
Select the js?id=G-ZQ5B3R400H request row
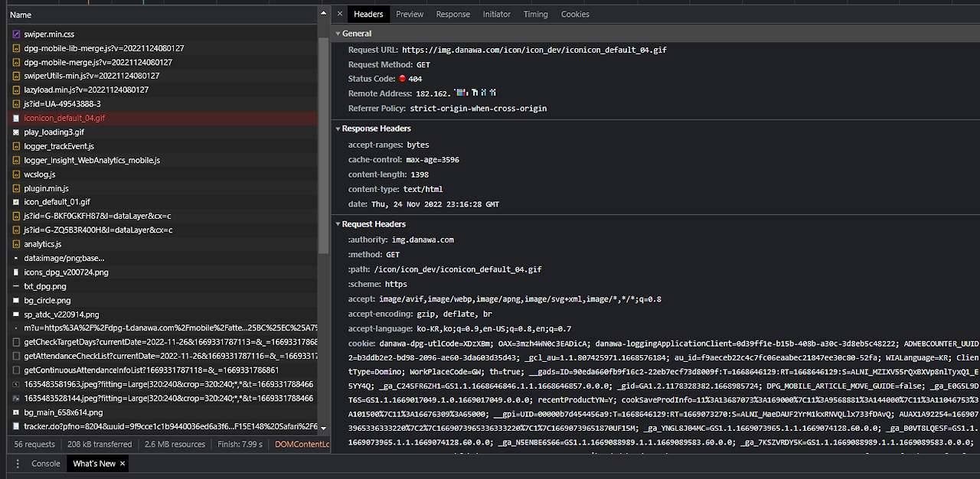click(x=162, y=230)
